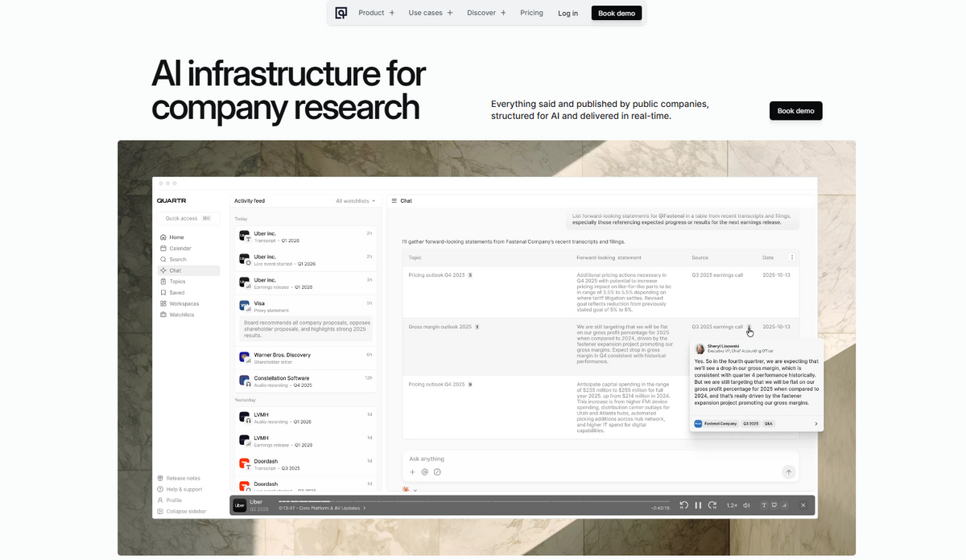Click the Q&A tag in the popup

point(769,423)
